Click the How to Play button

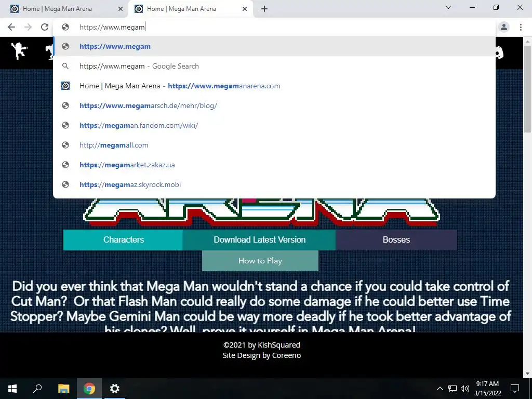[x=260, y=261]
